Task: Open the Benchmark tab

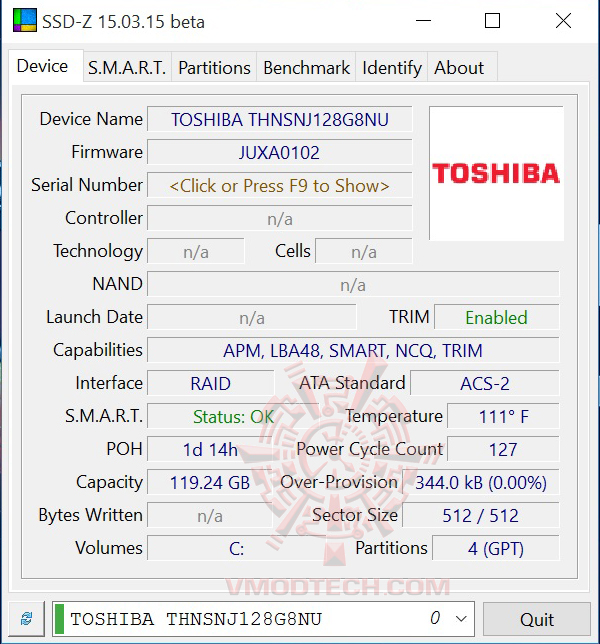Action: 306,68
